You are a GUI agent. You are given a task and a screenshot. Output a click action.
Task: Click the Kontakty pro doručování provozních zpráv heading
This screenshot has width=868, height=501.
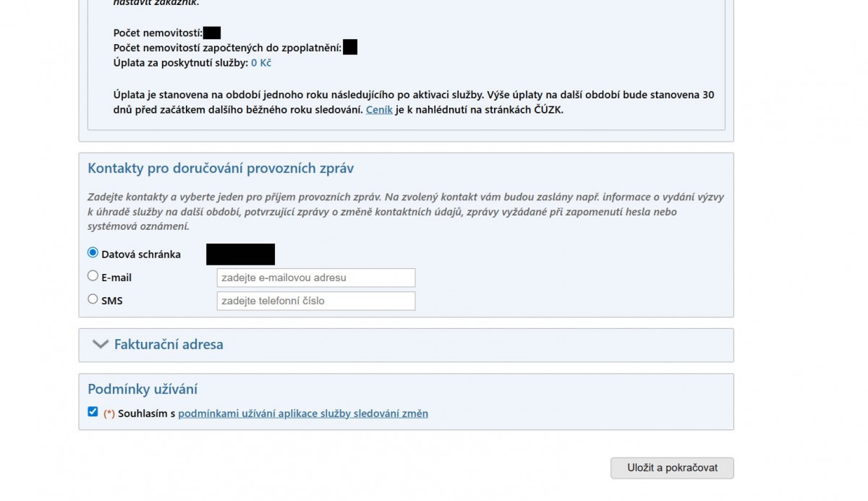(x=221, y=168)
